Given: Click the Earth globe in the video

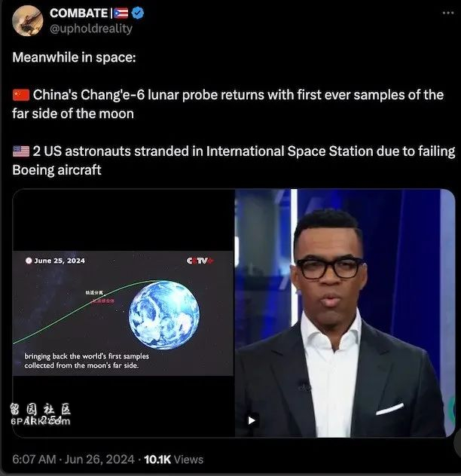Looking at the screenshot, I should (x=164, y=315).
